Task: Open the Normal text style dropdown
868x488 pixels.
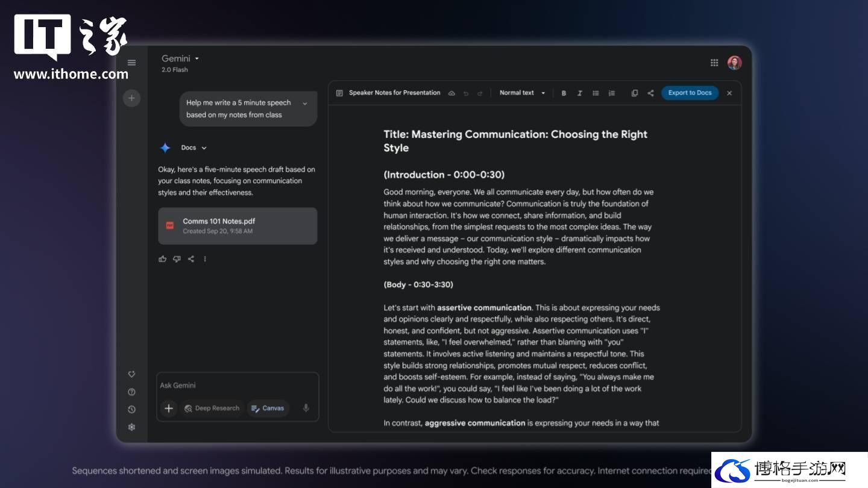Action: [x=522, y=93]
